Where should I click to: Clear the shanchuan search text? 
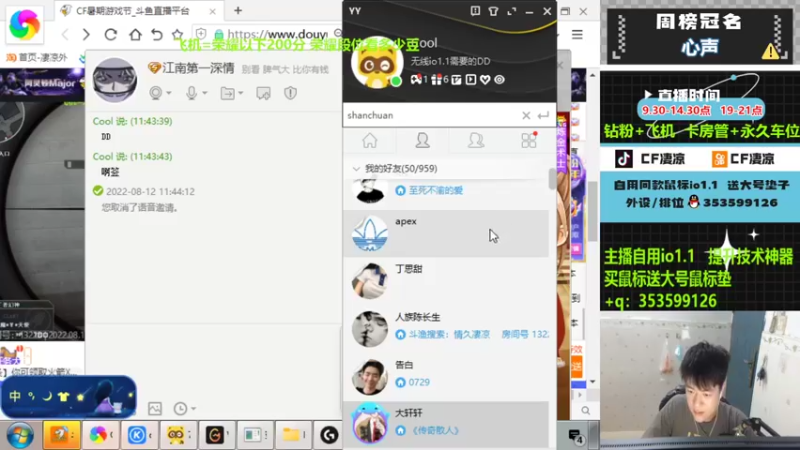point(526,115)
